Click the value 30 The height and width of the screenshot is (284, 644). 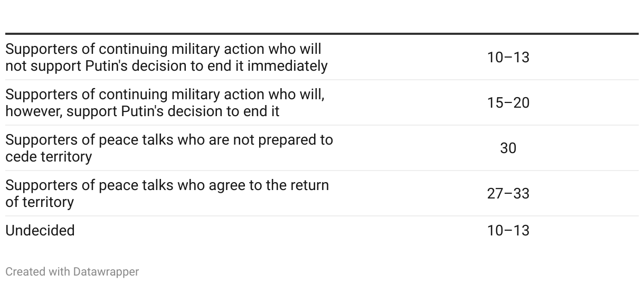pos(508,148)
